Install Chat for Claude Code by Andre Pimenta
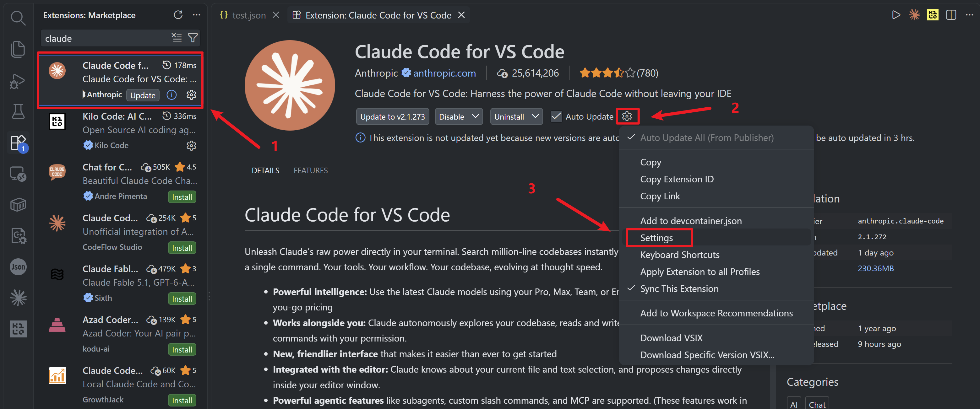 click(182, 197)
